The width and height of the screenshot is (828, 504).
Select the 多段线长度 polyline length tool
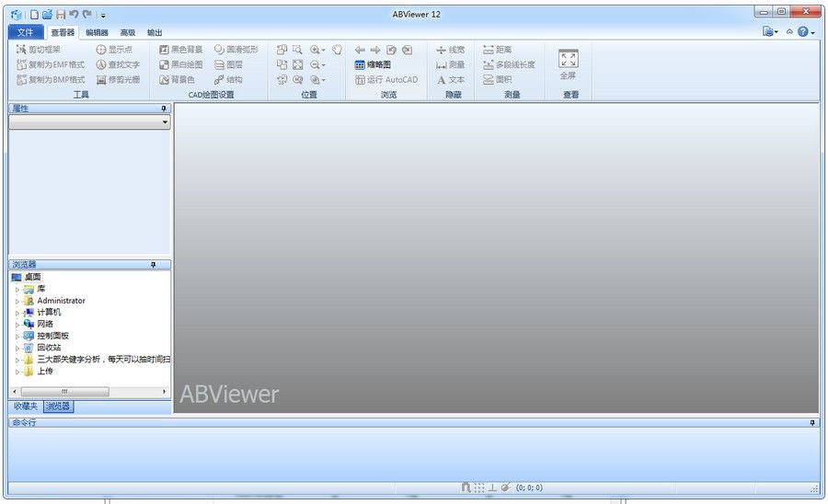pyautogui.click(x=509, y=64)
